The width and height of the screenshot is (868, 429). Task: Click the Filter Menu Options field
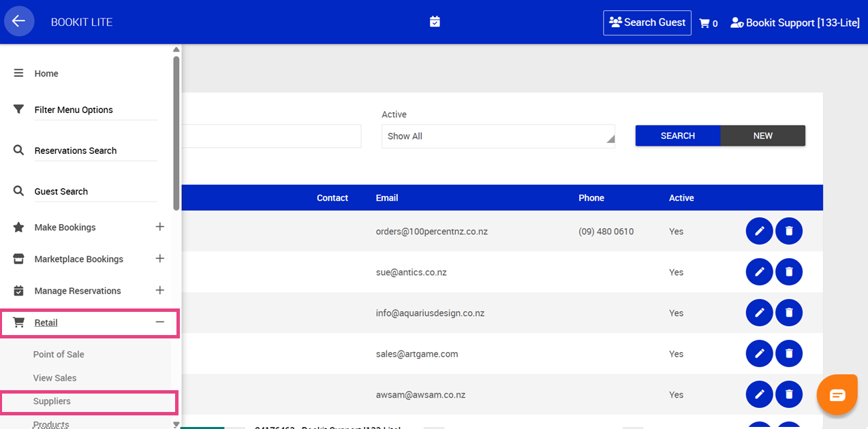coord(96,110)
